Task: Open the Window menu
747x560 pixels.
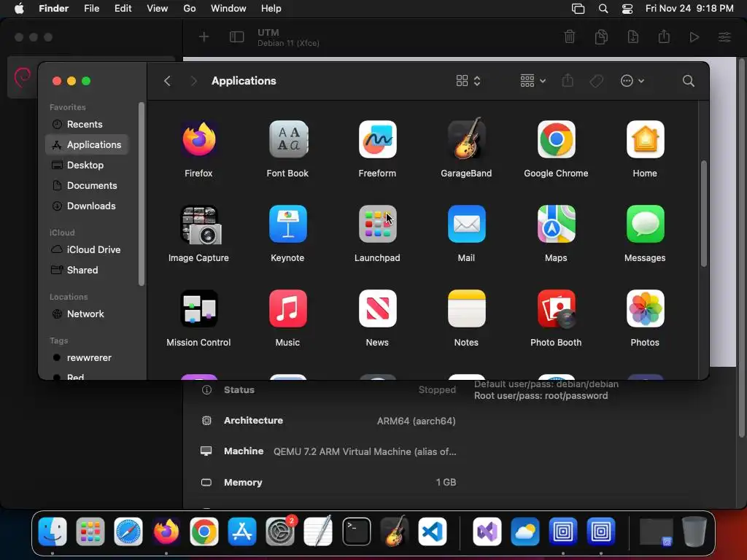Action: point(228,9)
